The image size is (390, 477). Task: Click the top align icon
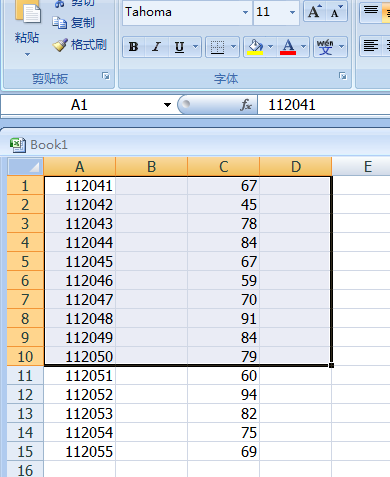tap(371, 12)
